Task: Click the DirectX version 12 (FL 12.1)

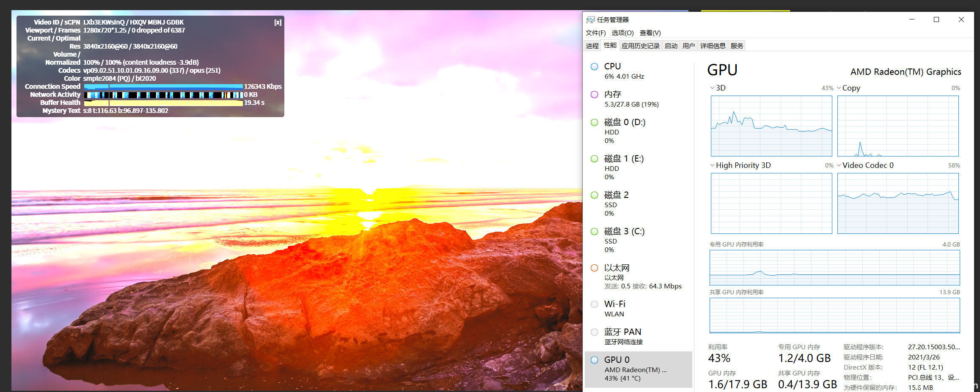Action: (925, 367)
